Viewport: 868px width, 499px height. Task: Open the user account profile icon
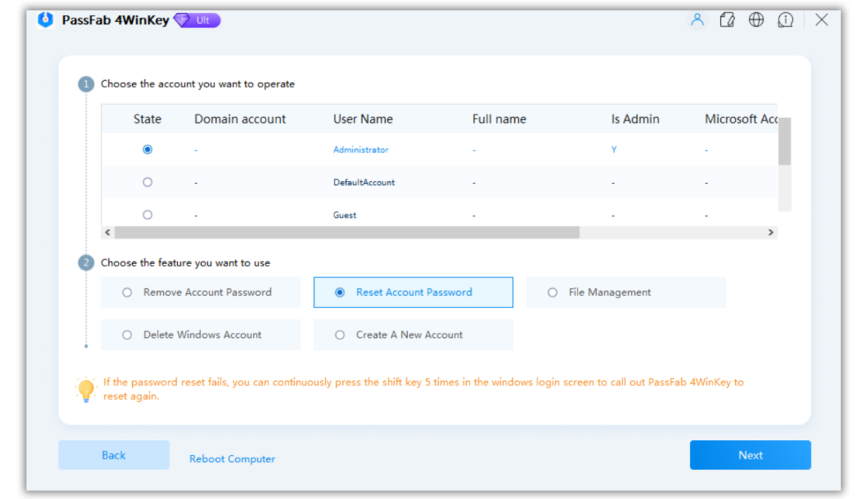click(697, 20)
